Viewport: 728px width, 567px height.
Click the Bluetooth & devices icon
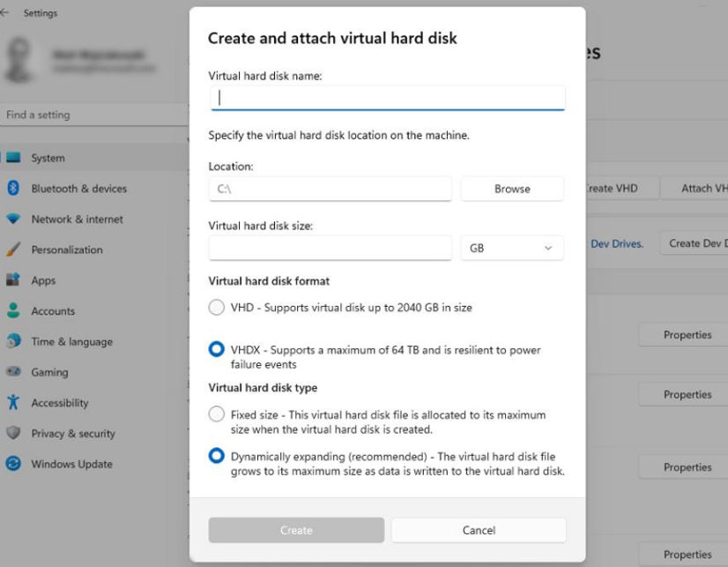pos(13,188)
